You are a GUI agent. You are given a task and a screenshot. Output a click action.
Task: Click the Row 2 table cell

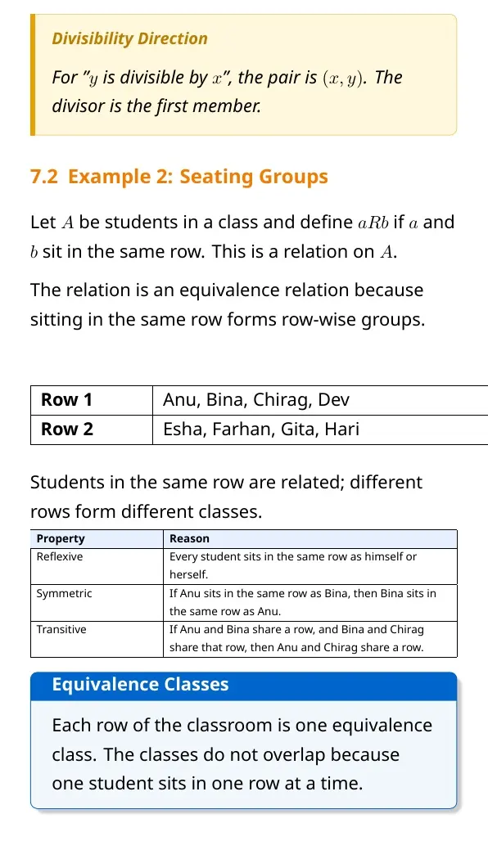point(92,430)
